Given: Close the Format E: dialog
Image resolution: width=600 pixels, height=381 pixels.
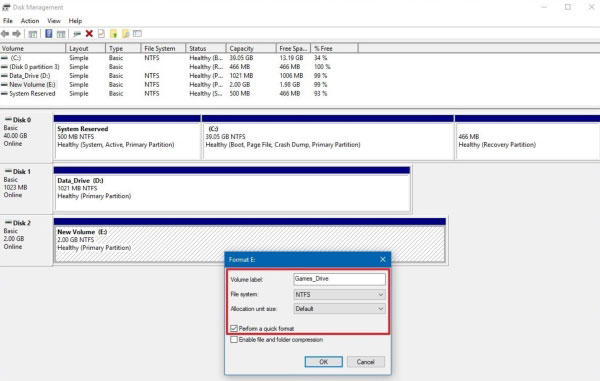Looking at the screenshot, I should (383, 259).
